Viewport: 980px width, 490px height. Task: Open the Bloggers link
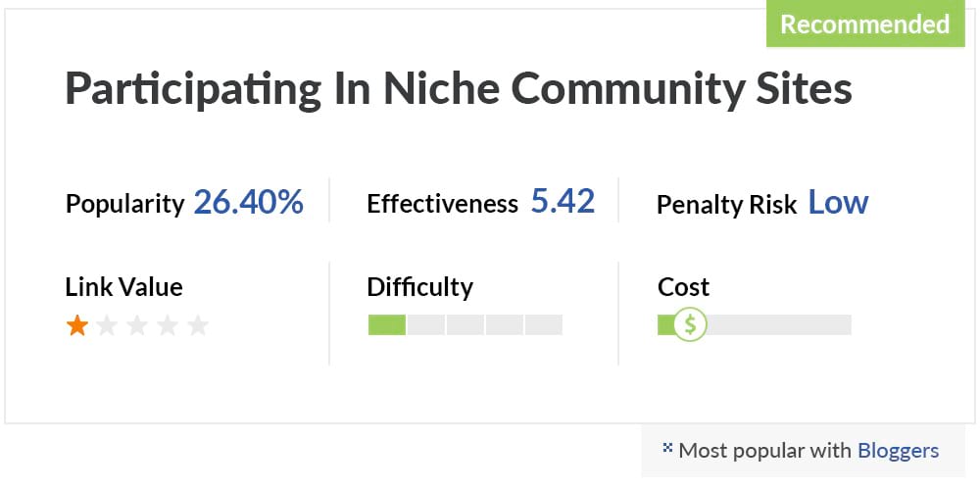click(898, 450)
